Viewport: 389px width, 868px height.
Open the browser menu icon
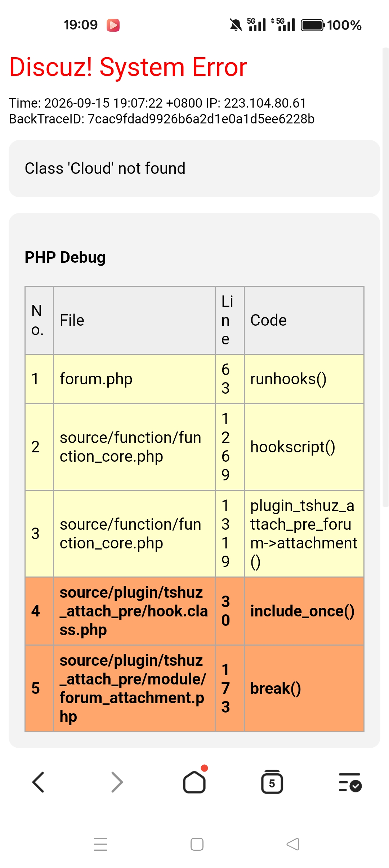tap(350, 782)
